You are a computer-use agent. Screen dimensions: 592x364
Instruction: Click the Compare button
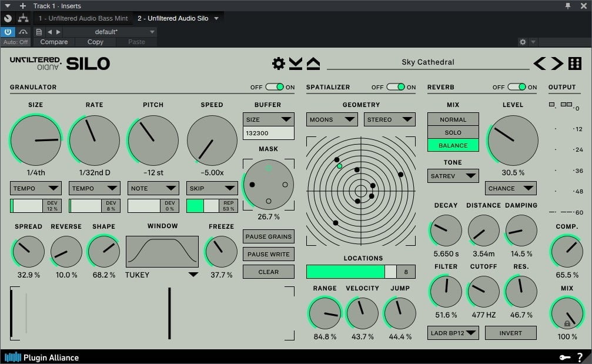click(x=54, y=42)
